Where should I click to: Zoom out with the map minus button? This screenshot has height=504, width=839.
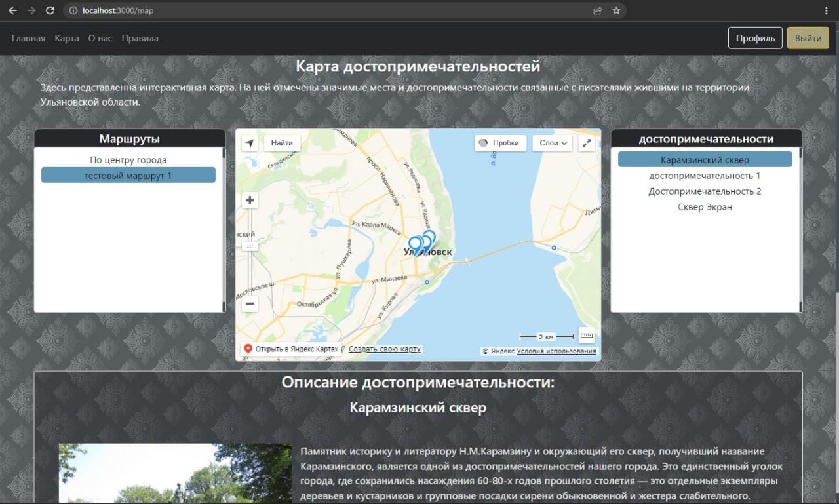[250, 304]
